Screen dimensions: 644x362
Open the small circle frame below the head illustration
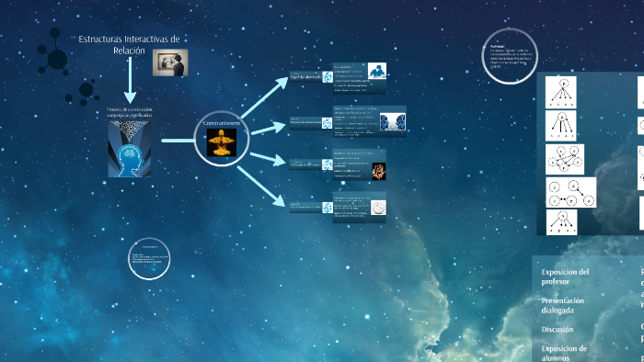[x=149, y=259]
